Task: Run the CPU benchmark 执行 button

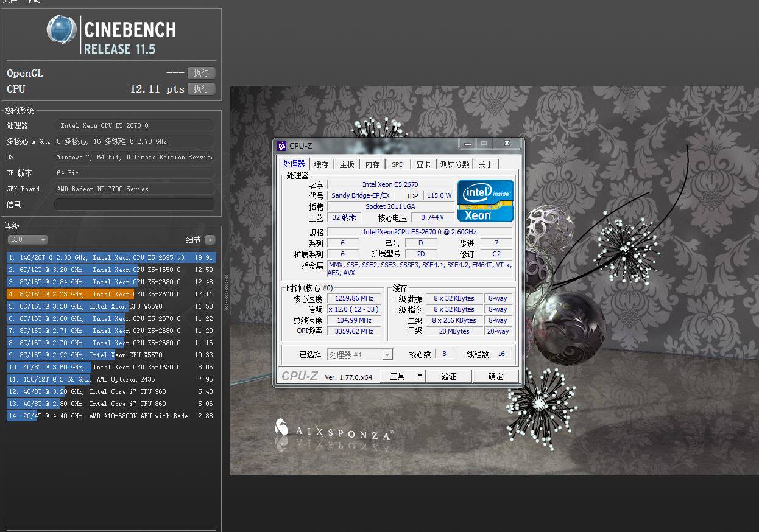Action: point(201,89)
